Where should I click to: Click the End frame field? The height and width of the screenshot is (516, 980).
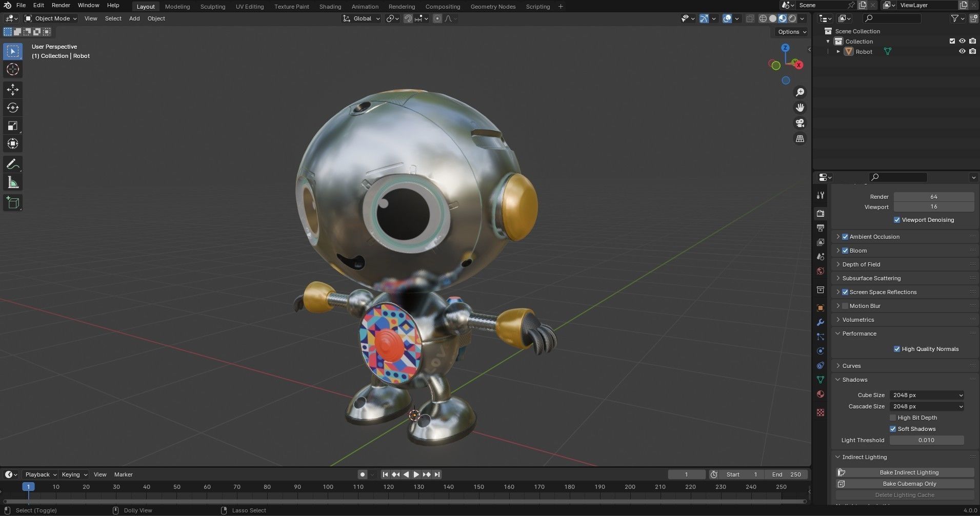point(787,474)
